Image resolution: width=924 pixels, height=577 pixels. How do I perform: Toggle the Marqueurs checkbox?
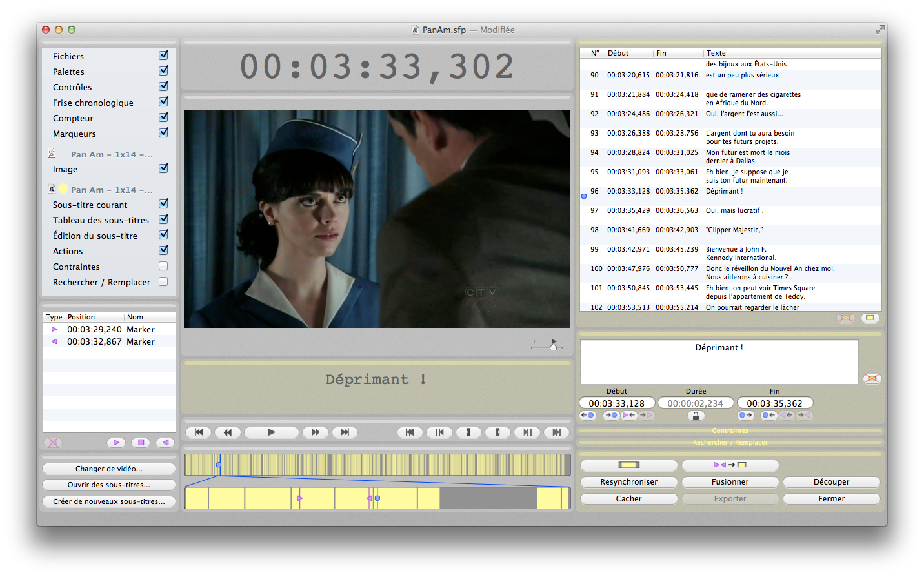click(164, 133)
